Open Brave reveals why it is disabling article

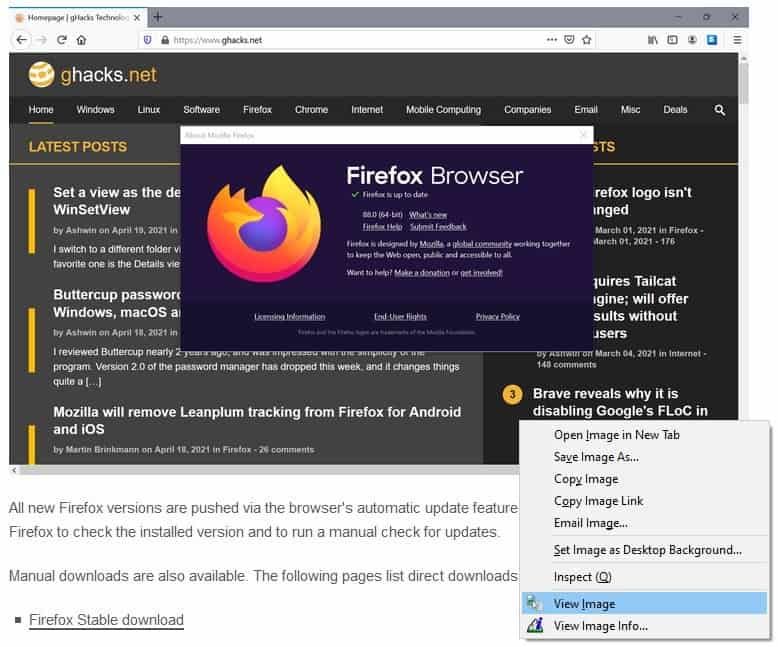pos(620,402)
